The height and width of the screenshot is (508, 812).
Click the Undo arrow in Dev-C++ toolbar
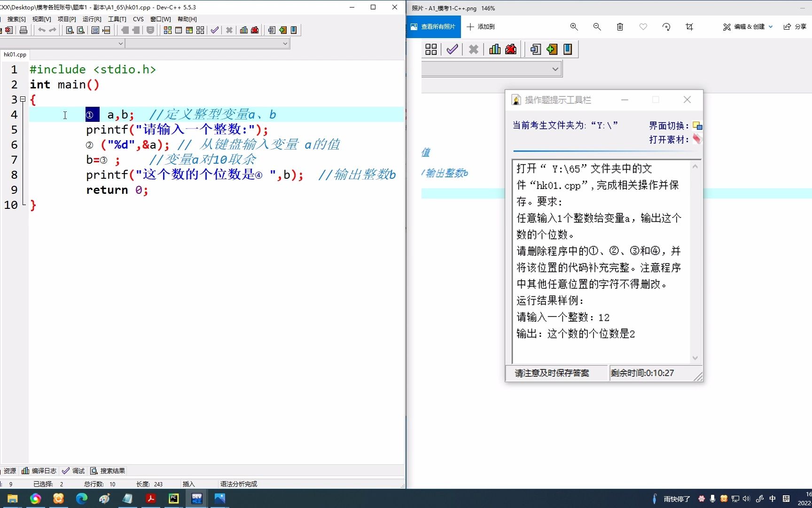coord(42,30)
